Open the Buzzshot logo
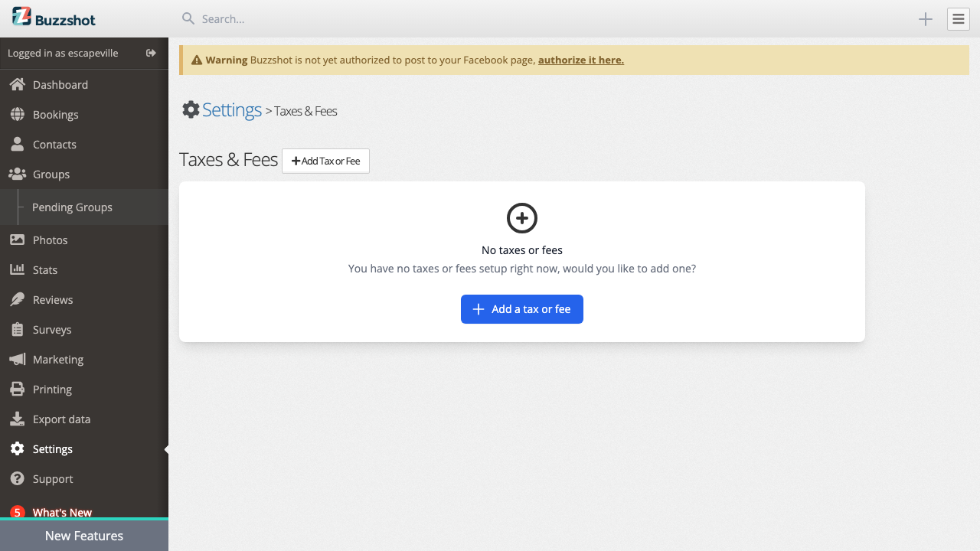Viewport: 980px width, 551px height. (x=21, y=16)
